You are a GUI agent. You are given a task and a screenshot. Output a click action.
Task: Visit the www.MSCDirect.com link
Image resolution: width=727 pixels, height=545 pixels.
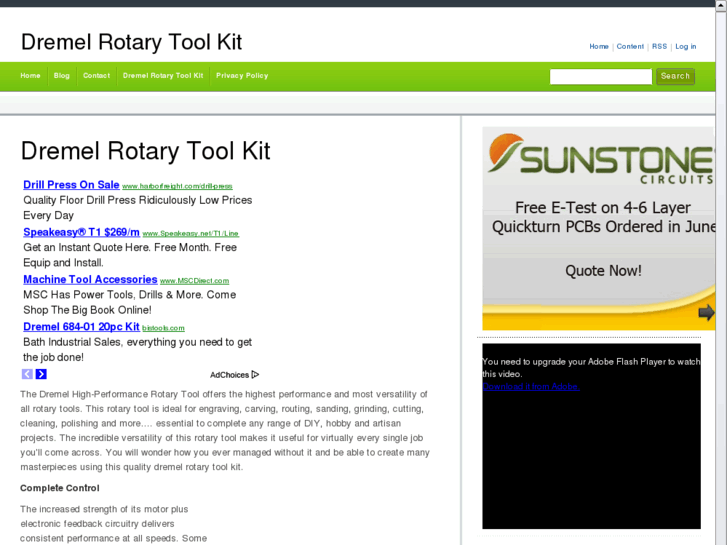tap(194, 281)
